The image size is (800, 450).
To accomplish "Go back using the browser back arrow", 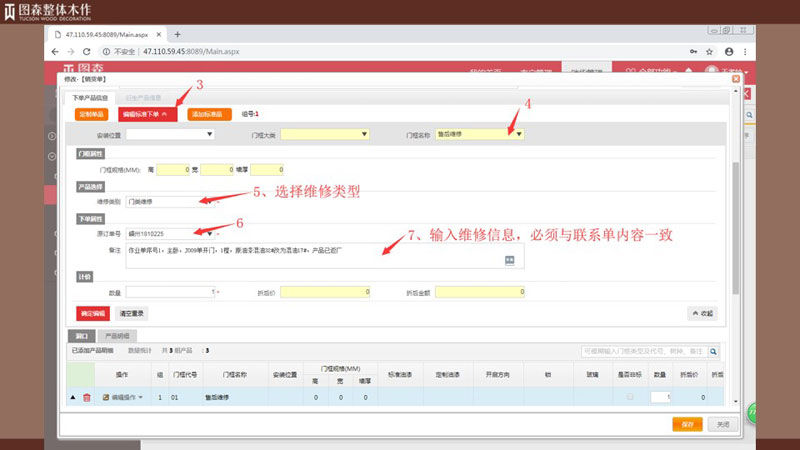I will [56, 51].
